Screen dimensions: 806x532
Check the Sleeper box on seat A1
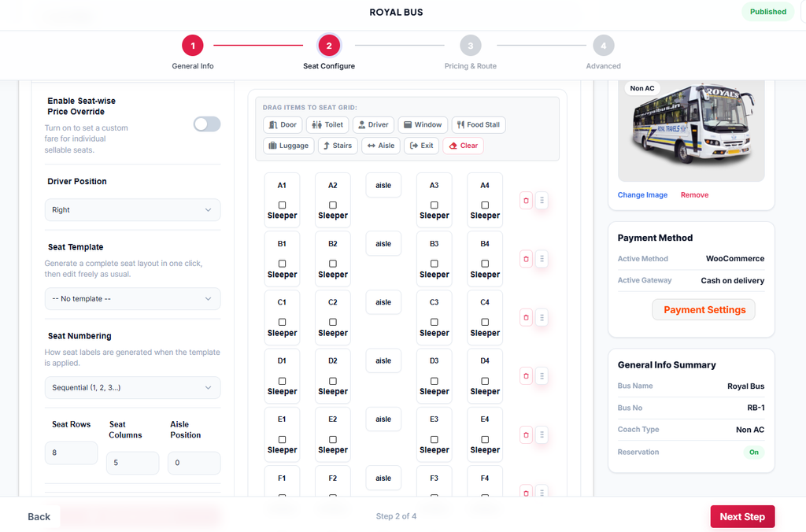[x=283, y=205]
